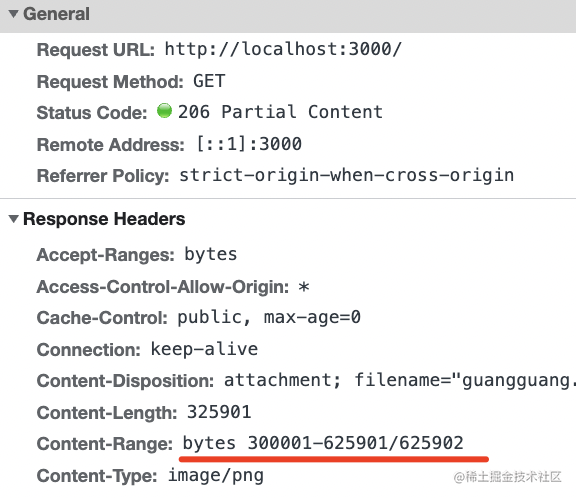Click the Connection keep-alive value

[x=204, y=349]
